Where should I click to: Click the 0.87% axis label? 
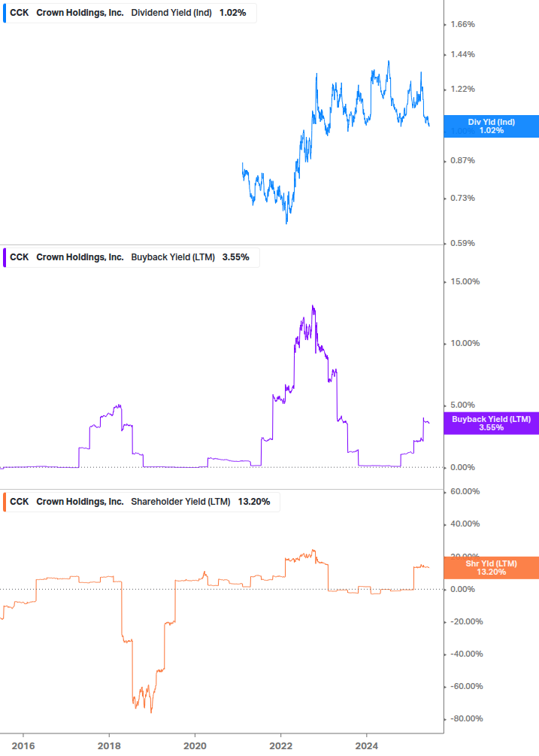[462, 160]
